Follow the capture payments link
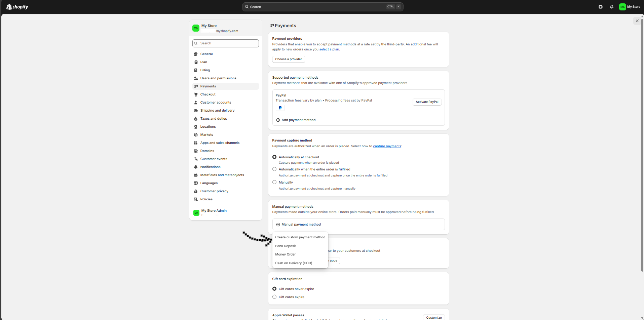Viewport: 644px width, 320px height. 387,146
